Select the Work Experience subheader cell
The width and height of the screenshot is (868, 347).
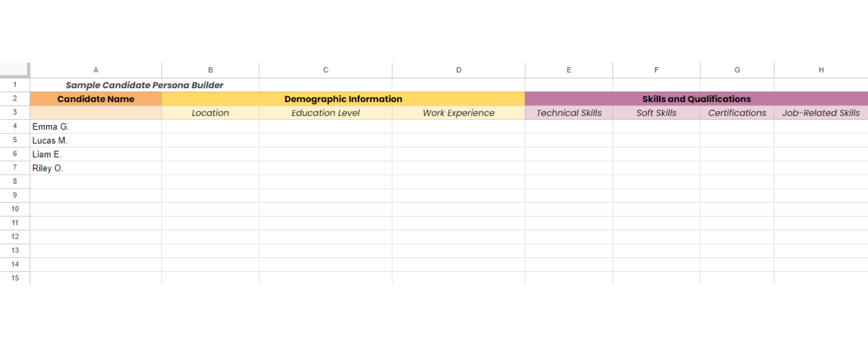tap(458, 113)
